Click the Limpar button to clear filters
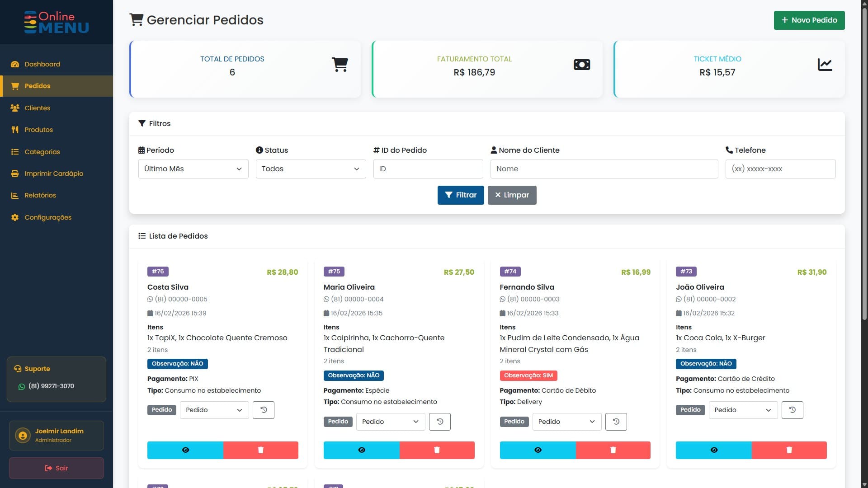 512,195
